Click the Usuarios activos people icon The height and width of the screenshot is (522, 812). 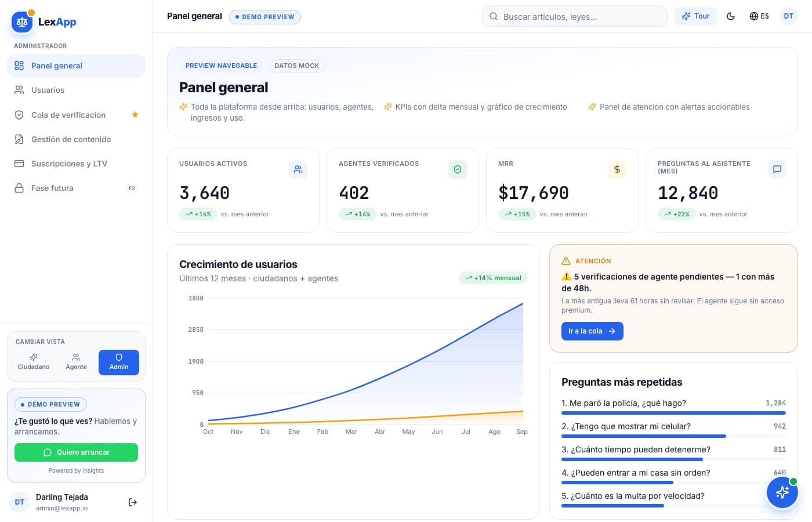pyautogui.click(x=298, y=169)
